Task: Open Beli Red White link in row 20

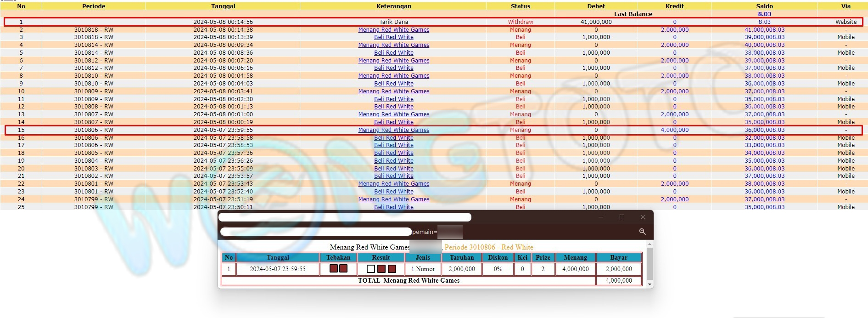Action: tap(393, 169)
